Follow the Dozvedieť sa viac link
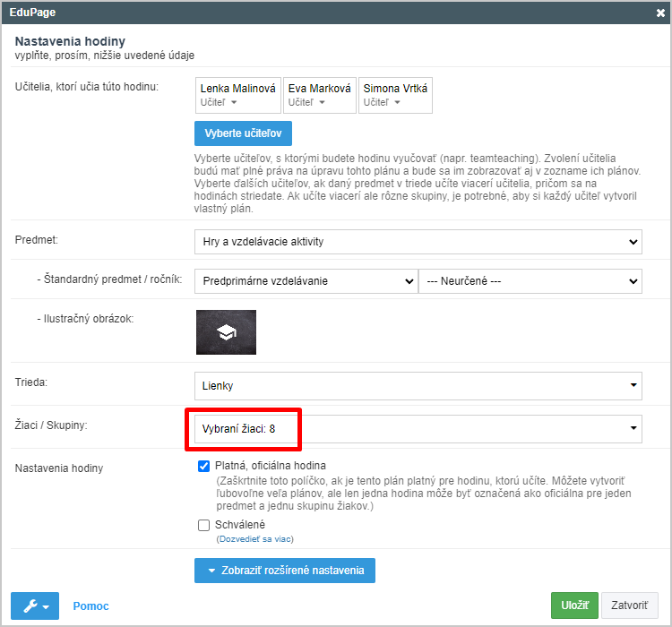 click(255, 539)
